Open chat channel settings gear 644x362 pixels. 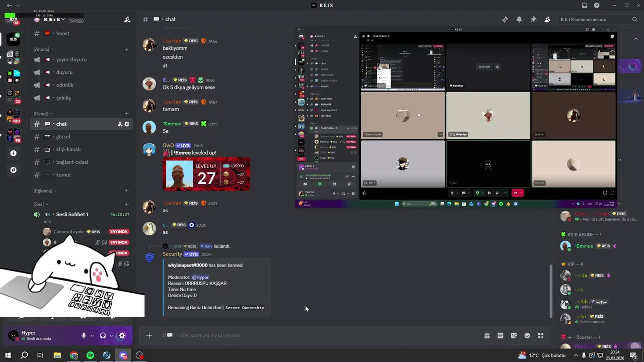[x=127, y=124]
